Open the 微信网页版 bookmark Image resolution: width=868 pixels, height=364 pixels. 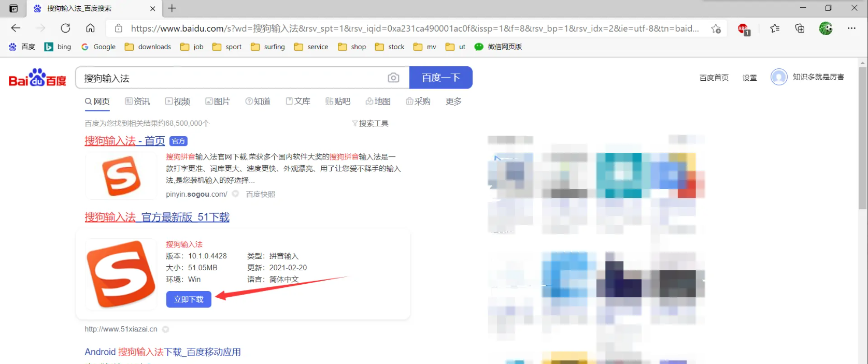tap(498, 47)
